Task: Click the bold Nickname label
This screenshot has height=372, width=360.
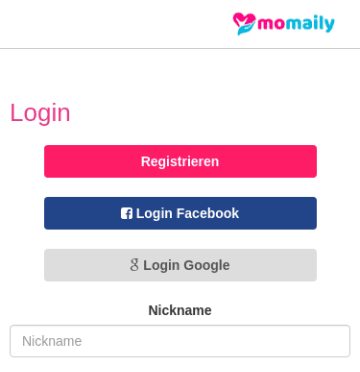Action: click(180, 310)
